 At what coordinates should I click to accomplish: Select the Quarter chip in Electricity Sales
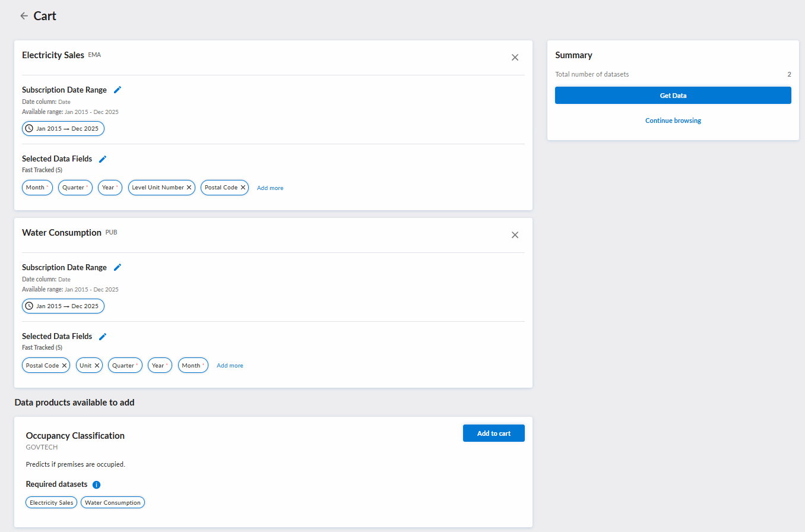75,188
